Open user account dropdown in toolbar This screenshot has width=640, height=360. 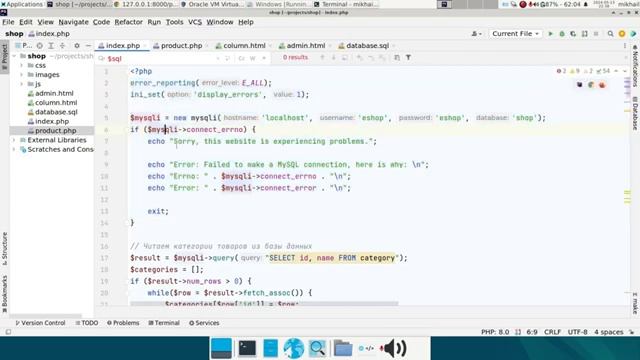click(476, 34)
